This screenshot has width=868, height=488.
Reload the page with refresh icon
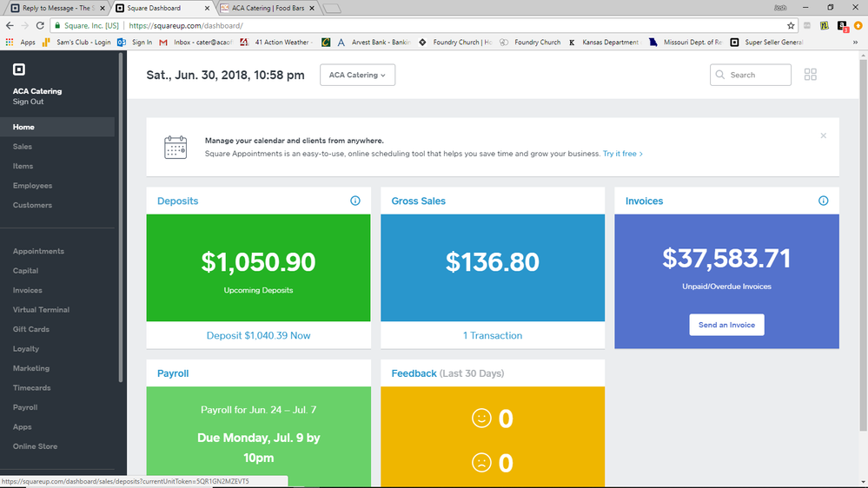(x=40, y=25)
